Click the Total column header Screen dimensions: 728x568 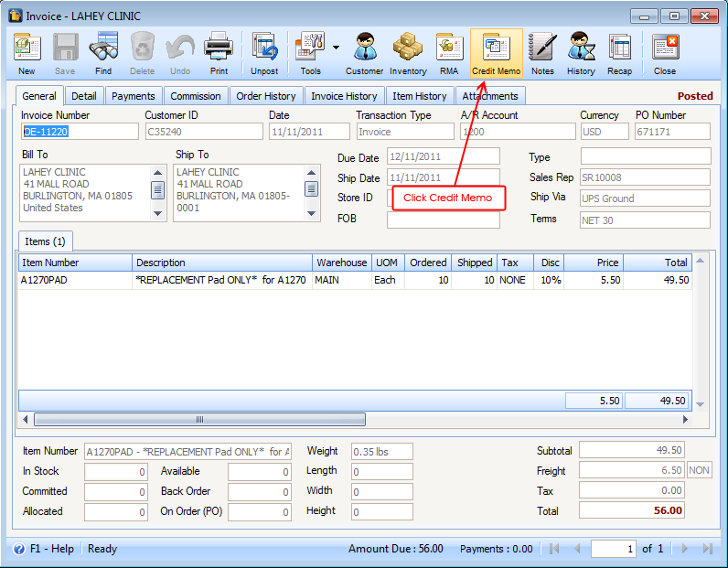click(x=658, y=263)
